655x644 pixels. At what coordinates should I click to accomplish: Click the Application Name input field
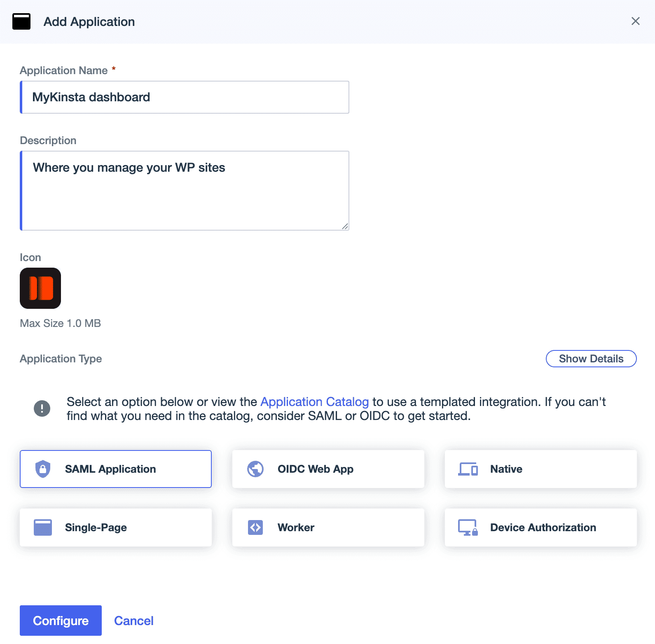(185, 97)
